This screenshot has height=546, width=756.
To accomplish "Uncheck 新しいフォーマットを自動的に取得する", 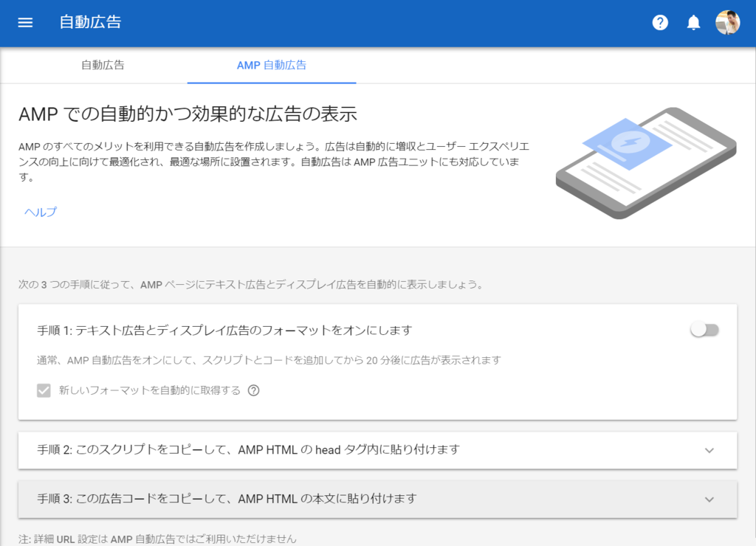I will pos(44,390).
